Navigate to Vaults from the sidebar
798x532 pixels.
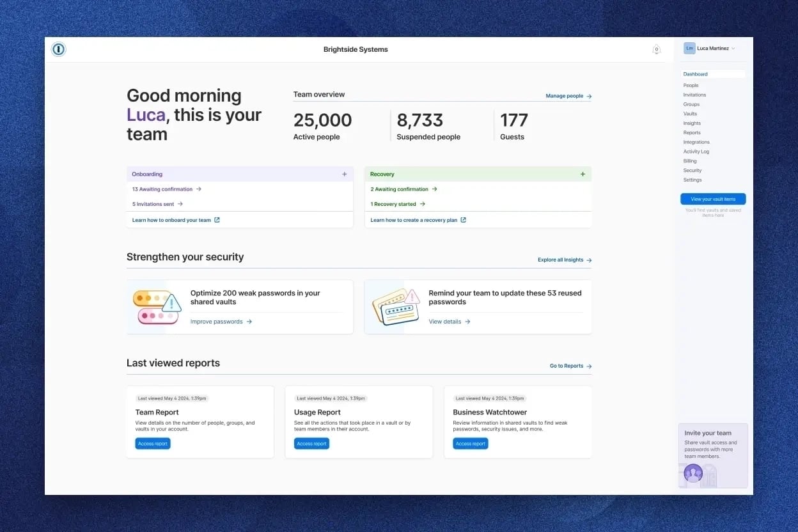pyautogui.click(x=690, y=113)
